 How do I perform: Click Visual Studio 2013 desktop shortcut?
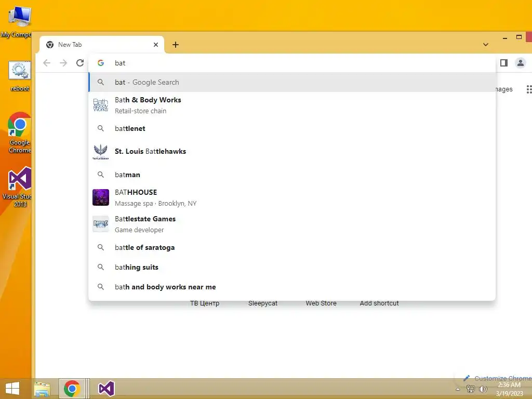click(18, 187)
